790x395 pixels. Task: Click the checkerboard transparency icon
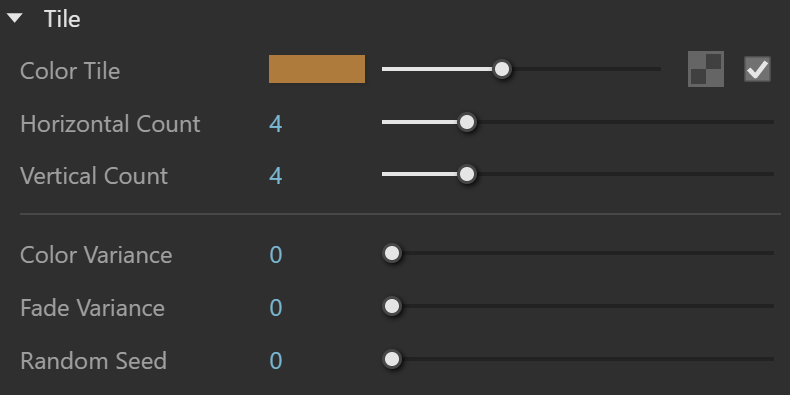pyautogui.click(x=706, y=69)
